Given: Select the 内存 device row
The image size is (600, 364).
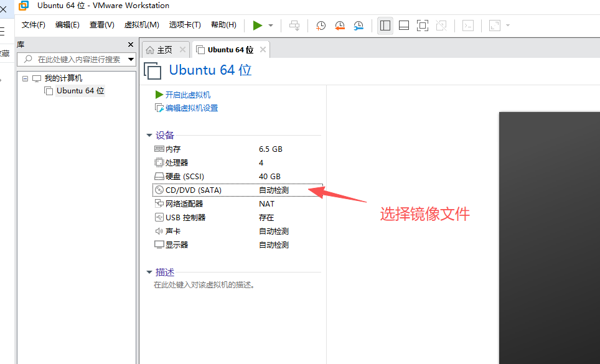Looking at the screenshot, I should tap(237, 149).
